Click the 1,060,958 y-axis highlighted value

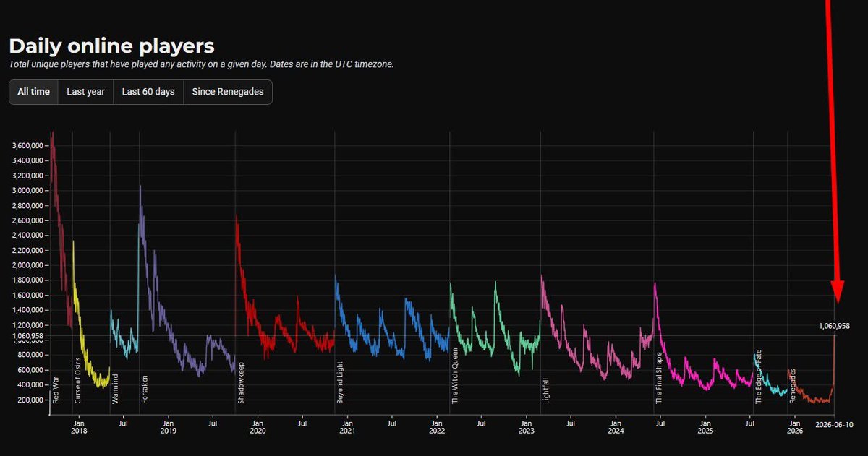28,336
